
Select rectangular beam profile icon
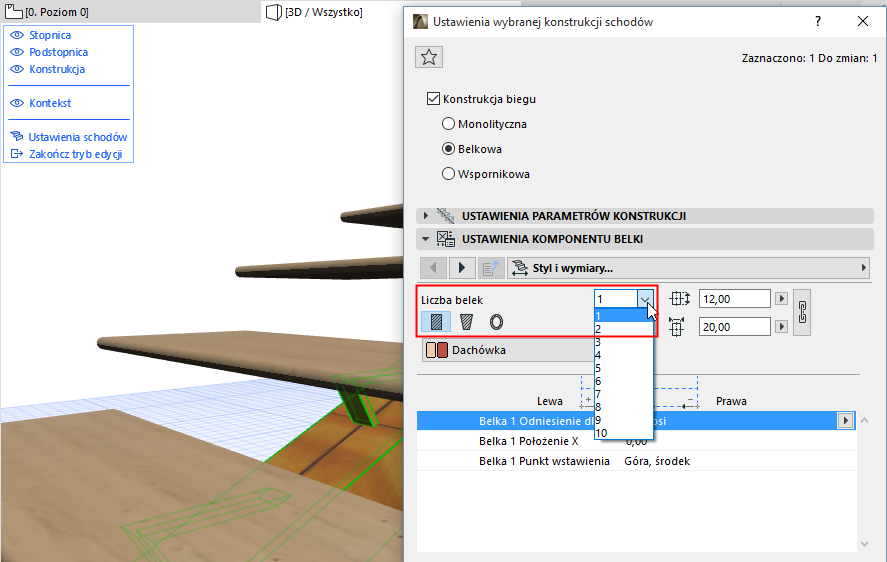(x=436, y=322)
